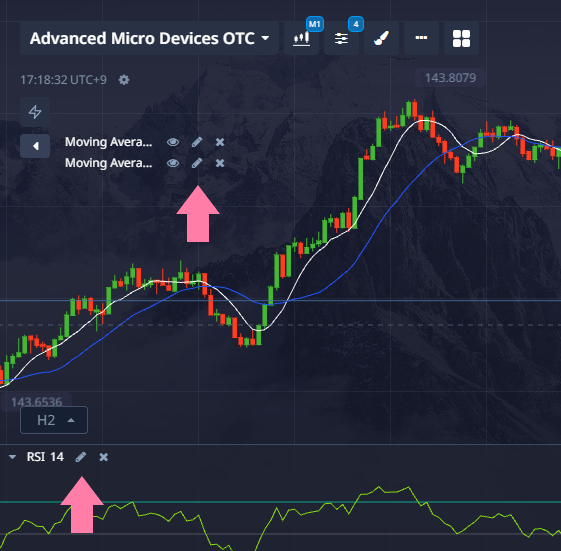Open the drawing tools brush icon

pyautogui.click(x=381, y=38)
